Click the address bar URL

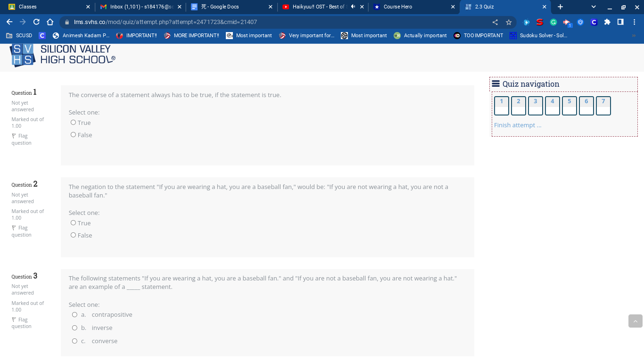[165, 22]
